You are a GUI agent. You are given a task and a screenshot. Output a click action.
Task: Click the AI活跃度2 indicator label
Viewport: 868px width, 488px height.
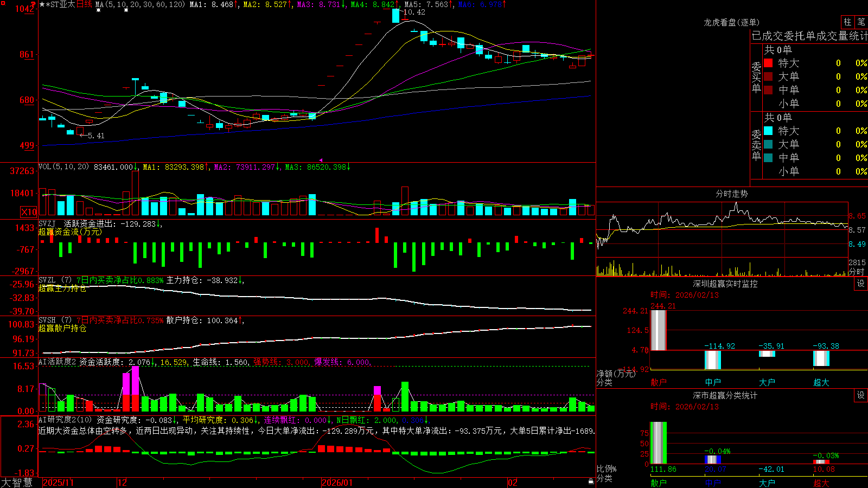click(x=58, y=362)
